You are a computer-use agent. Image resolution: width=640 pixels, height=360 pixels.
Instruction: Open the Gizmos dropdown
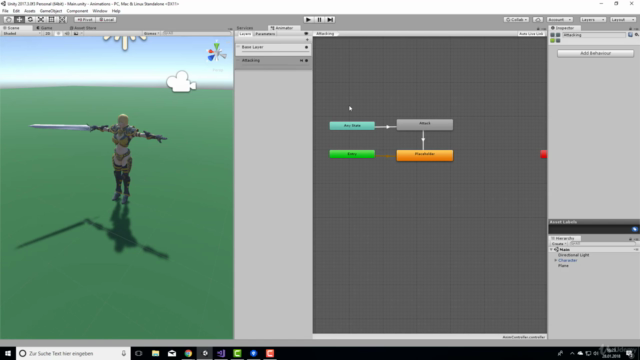pos(151,33)
